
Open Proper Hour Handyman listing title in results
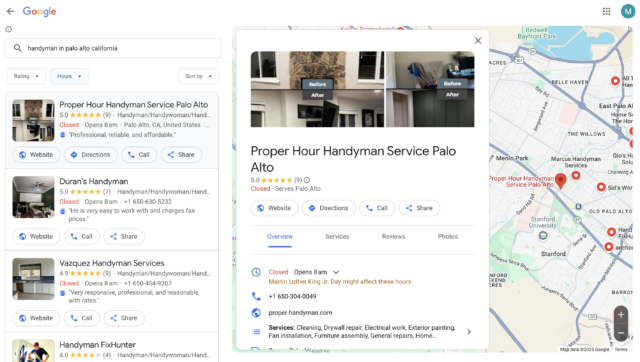coord(133,105)
